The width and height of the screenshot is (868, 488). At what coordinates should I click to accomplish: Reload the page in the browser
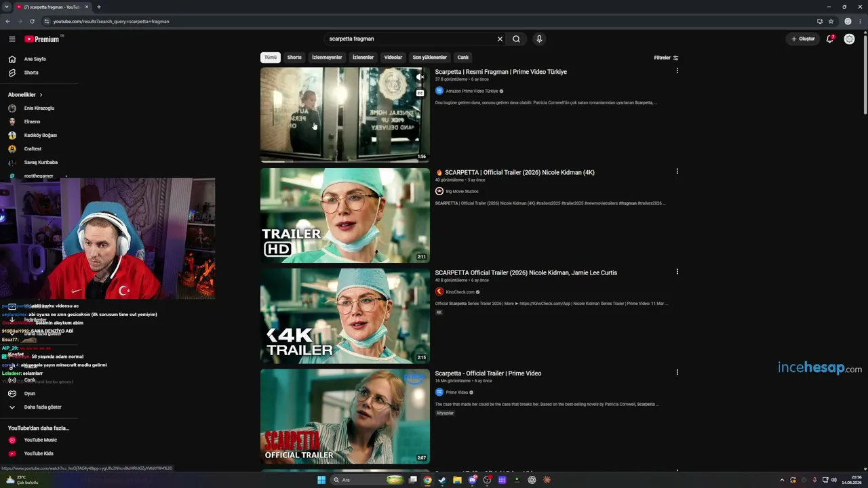32,21
